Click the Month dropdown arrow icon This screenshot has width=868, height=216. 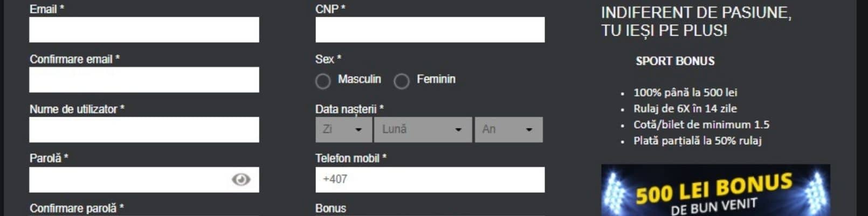(458, 130)
